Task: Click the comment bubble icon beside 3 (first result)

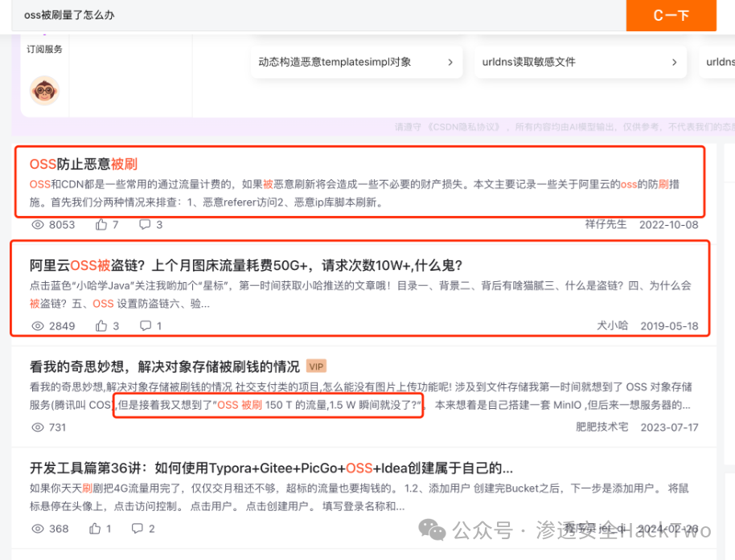Action: [145, 225]
